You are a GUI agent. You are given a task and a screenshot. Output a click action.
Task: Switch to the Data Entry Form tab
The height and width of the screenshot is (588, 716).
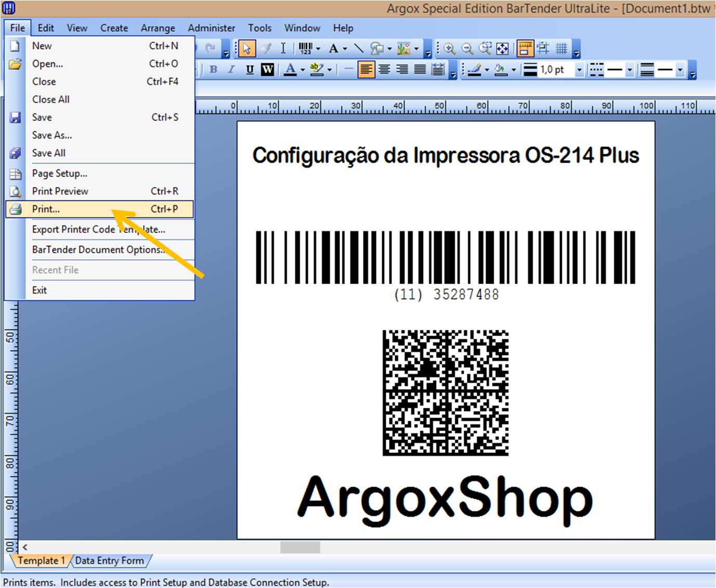[x=110, y=561]
